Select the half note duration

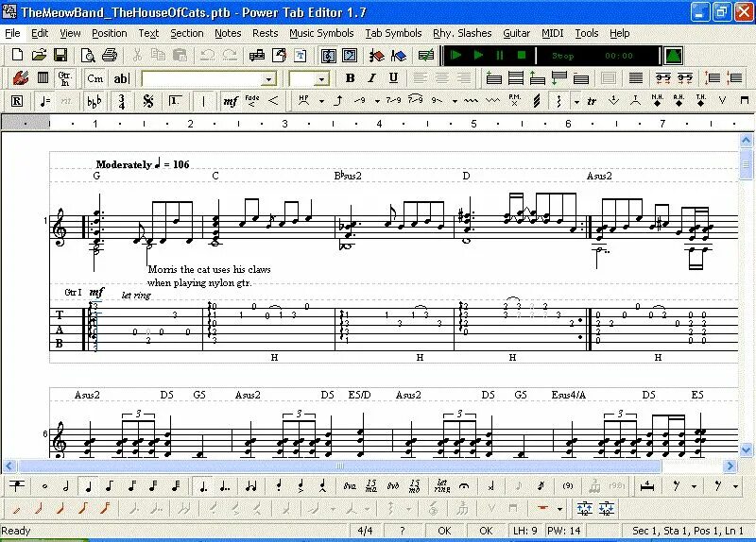[66, 486]
